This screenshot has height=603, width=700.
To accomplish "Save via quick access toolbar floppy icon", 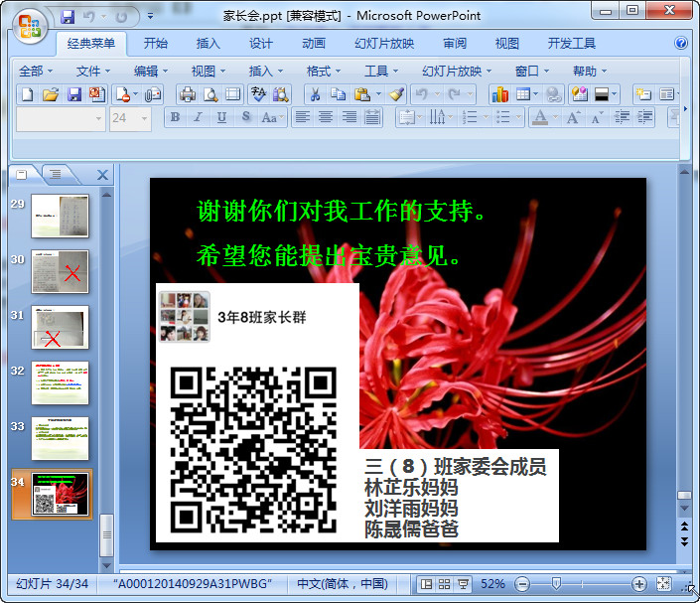I will coord(68,17).
